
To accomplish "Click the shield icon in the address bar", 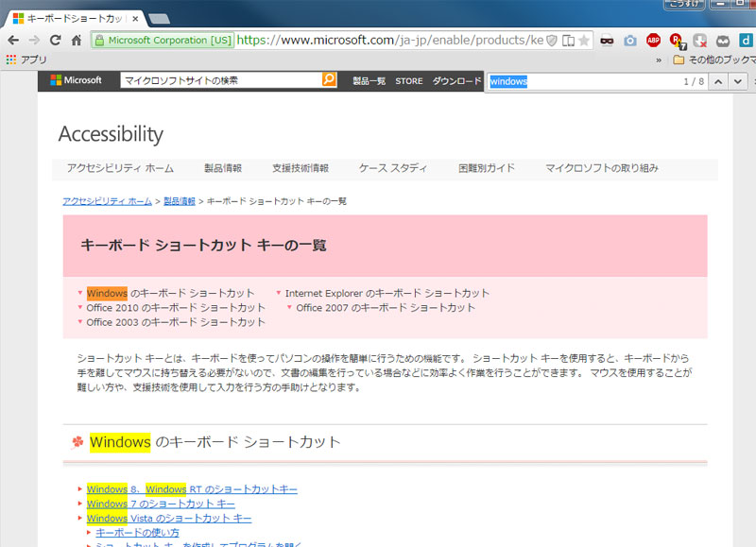I will 552,40.
